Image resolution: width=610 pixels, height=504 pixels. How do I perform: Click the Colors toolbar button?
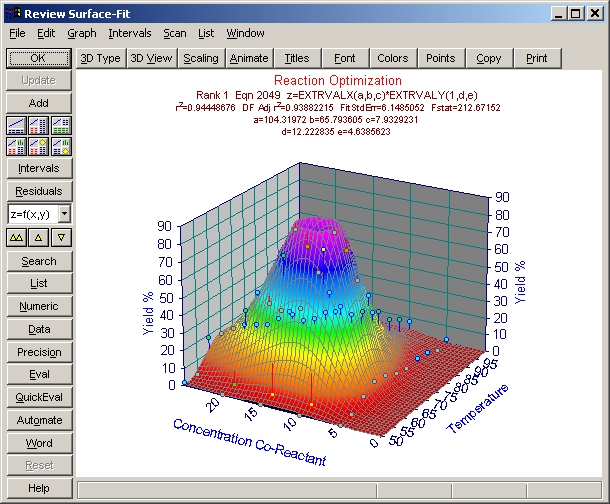coord(393,58)
